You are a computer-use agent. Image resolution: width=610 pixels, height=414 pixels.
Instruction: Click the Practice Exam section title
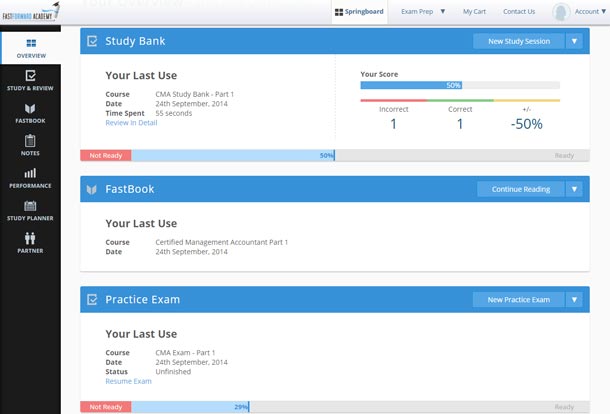click(x=142, y=299)
